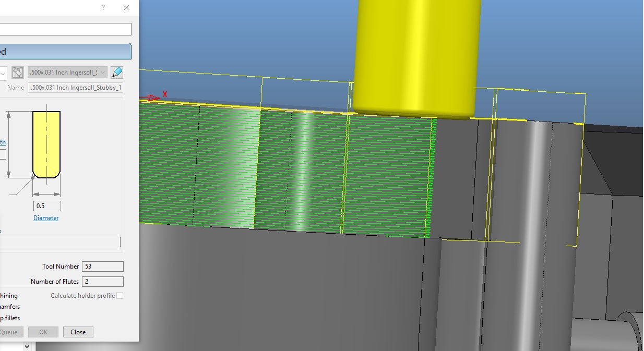Change the Number of Flutes value
This screenshot has height=351, width=644.
pyautogui.click(x=102, y=281)
